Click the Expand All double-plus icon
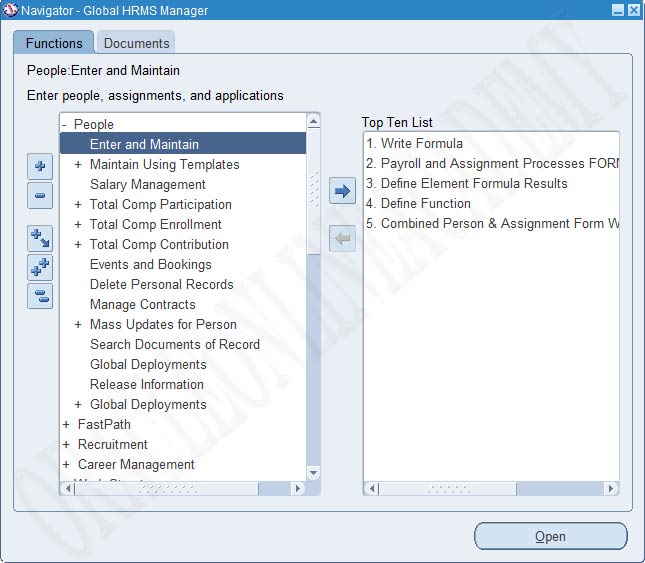 [40, 267]
